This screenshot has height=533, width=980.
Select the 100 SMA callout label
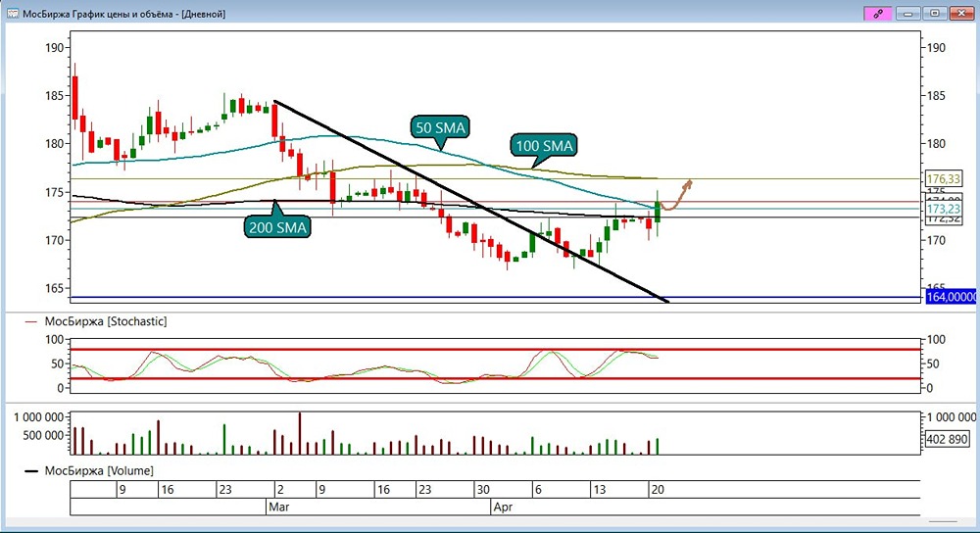click(x=544, y=146)
